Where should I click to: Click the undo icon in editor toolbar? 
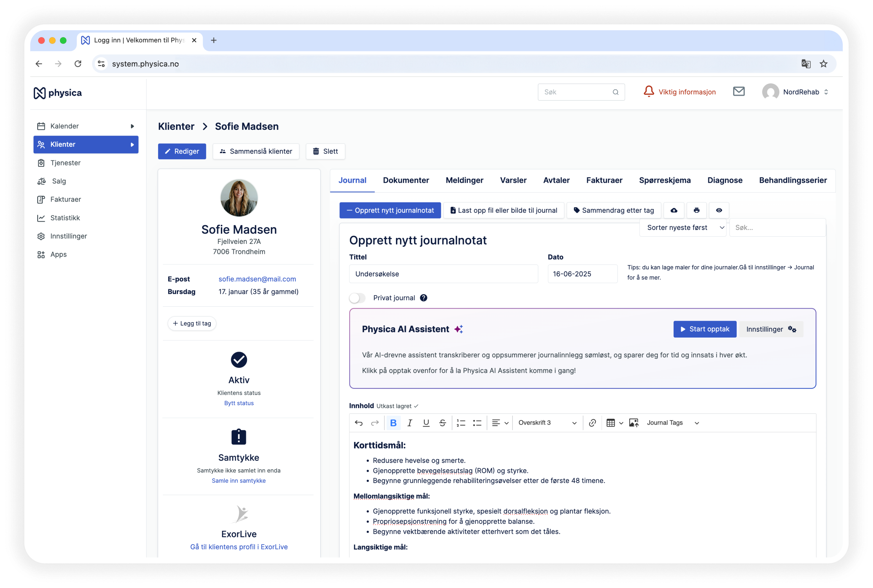click(358, 423)
